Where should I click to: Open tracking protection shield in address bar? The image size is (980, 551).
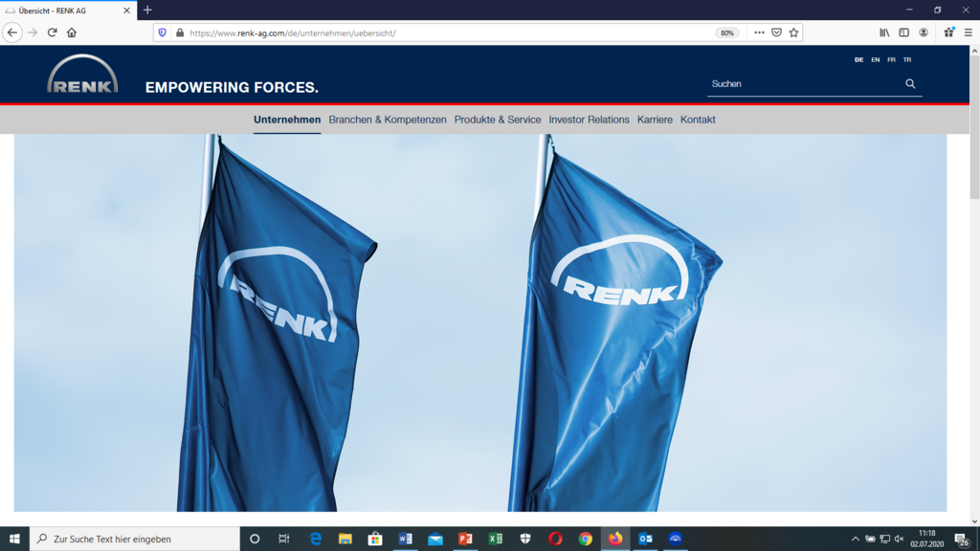pyautogui.click(x=163, y=33)
